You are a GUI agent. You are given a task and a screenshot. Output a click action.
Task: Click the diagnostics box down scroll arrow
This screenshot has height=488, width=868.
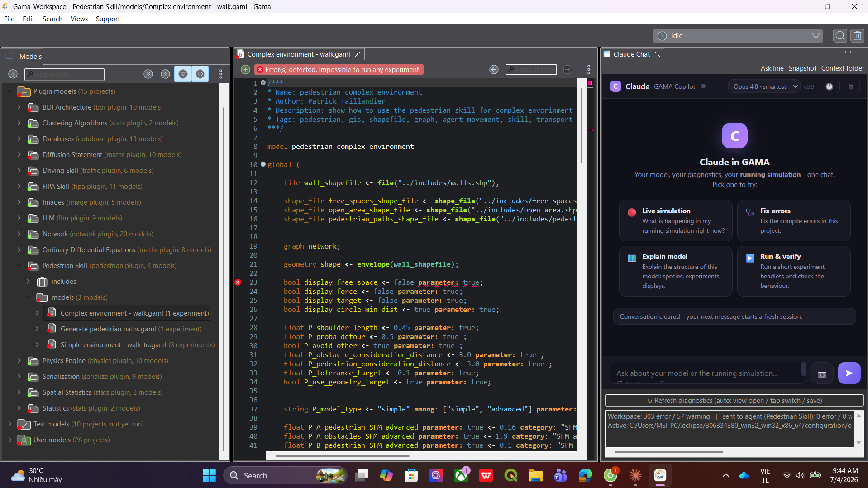tap(858, 442)
